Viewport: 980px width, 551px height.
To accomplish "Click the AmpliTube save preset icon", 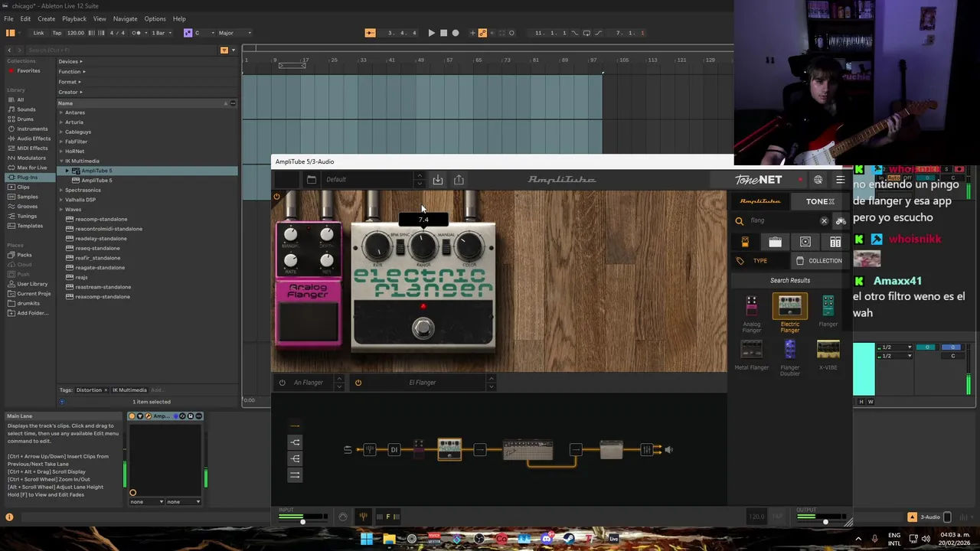I will 438,179.
